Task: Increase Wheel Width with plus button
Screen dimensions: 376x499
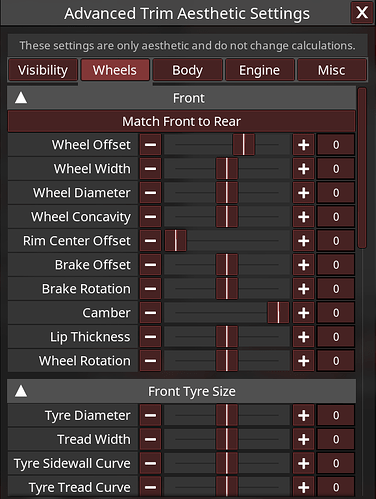Action: click(303, 169)
